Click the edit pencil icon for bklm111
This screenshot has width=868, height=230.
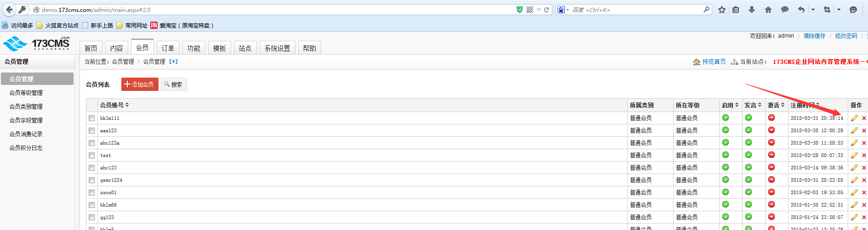click(x=854, y=118)
